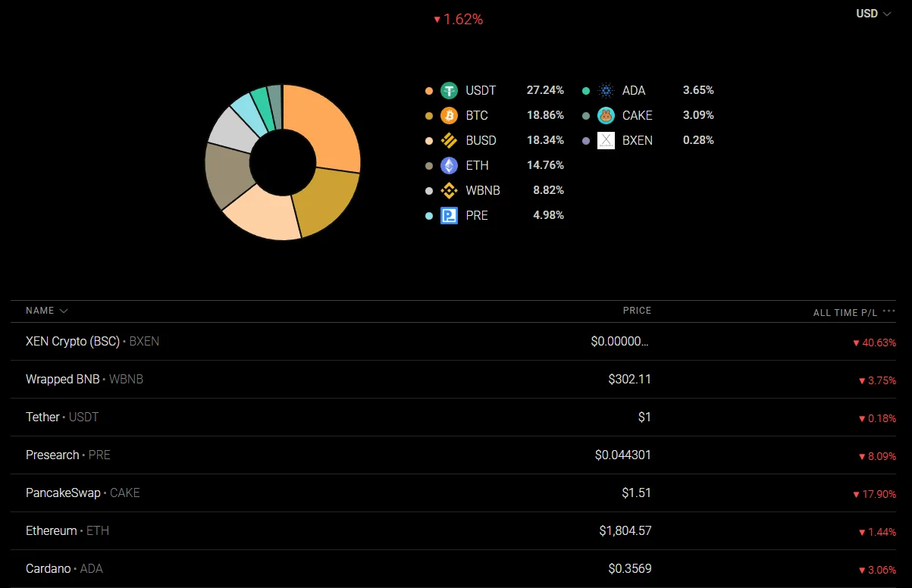Click the 0.18% loss for Tether

click(x=877, y=418)
